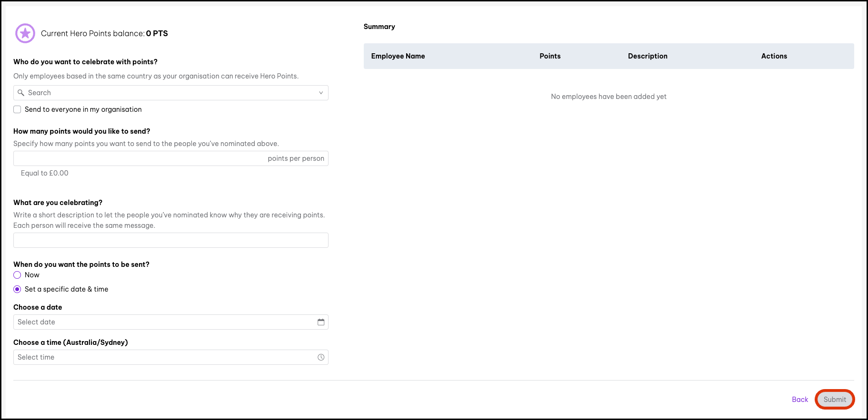Click into the employee Search box

tap(167, 93)
